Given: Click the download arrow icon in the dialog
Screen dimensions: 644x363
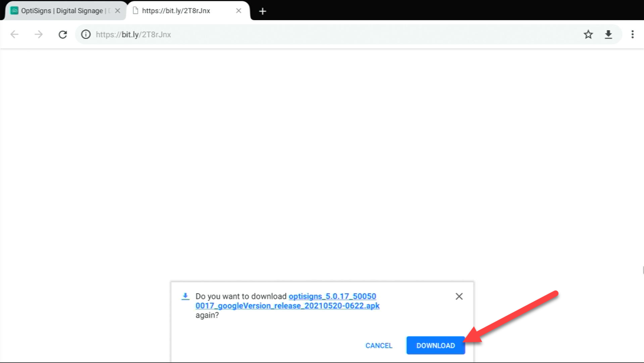Looking at the screenshot, I should tap(185, 296).
